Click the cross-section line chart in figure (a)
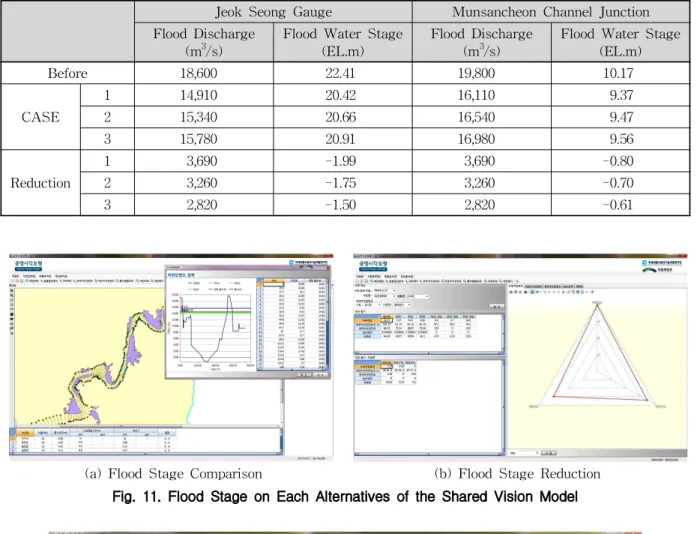This screenshot has height=534, width=697. (x=211, y=327)
